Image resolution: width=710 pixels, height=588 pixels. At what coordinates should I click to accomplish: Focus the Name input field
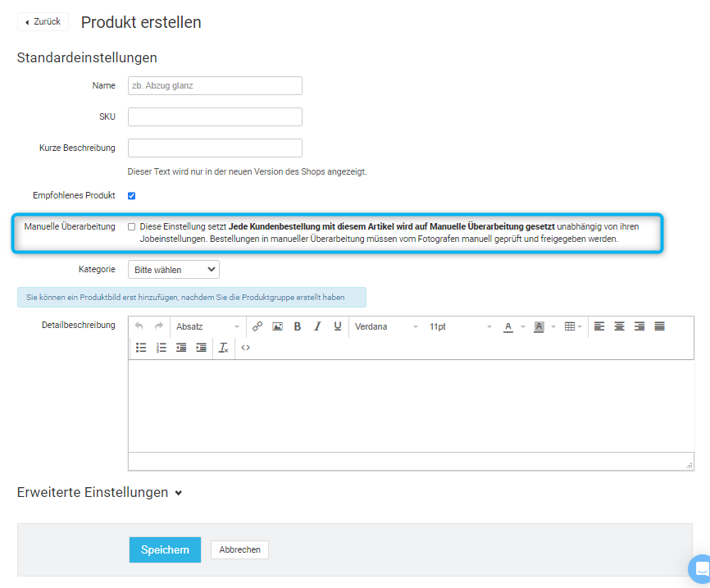[x=215, y=85]
